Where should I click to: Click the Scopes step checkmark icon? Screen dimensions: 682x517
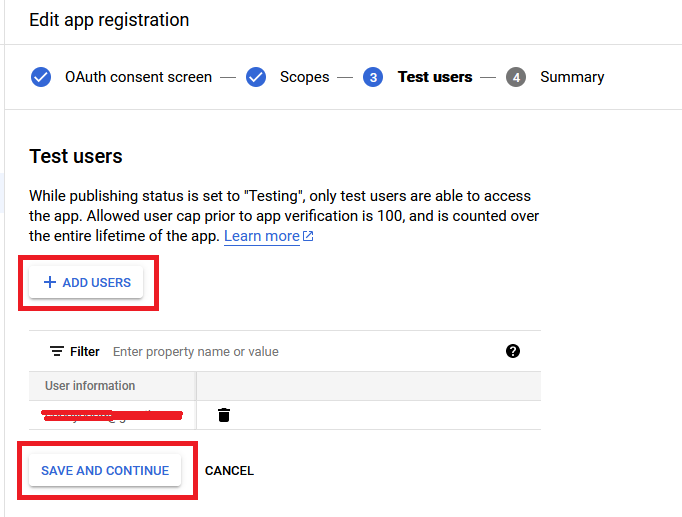tap(256, 77)
